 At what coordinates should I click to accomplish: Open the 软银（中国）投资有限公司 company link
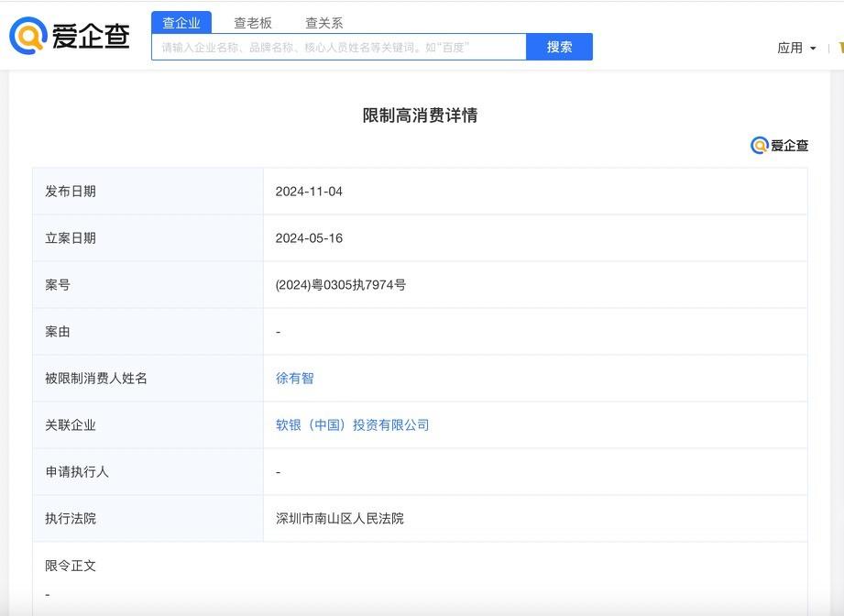pyautogui.click(x=352, y=424)
